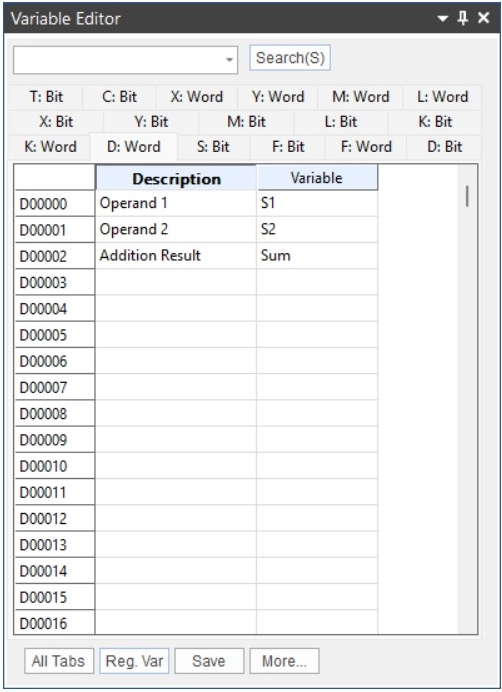The width and height of the screenshot is (502, 692).
Task: Grab the vertical scrollbar thumb
Action: point(467,196)
